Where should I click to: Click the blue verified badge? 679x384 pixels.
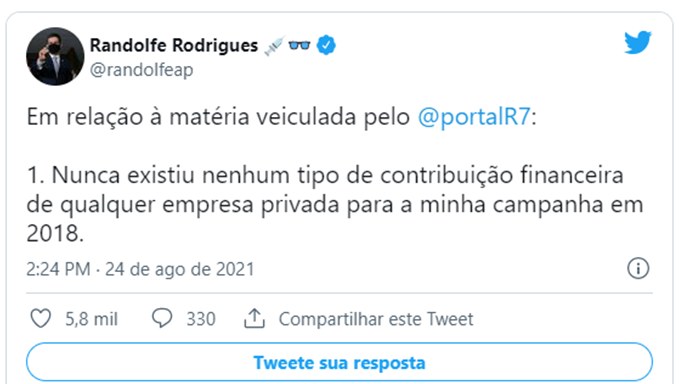tap(326, 45)
